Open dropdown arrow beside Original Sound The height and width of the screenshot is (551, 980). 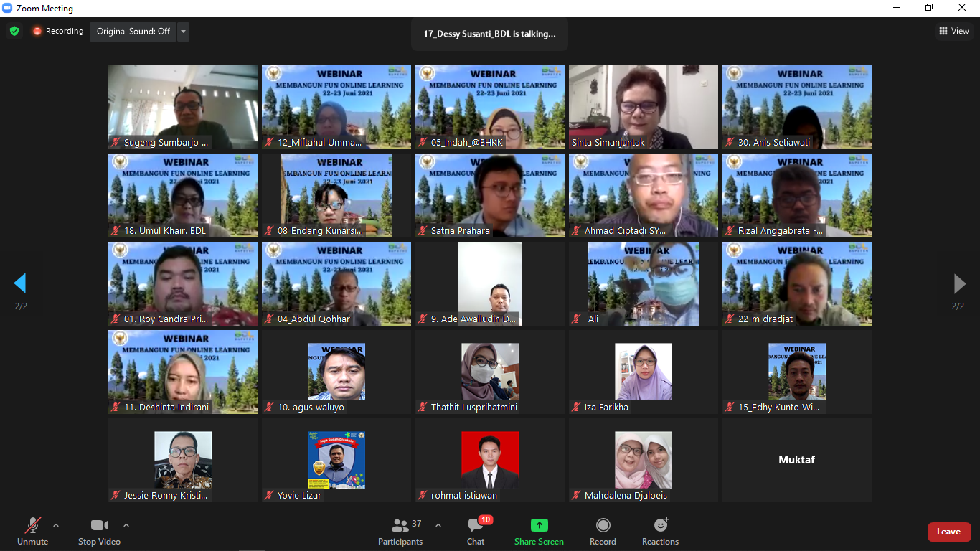coord(184,32)
